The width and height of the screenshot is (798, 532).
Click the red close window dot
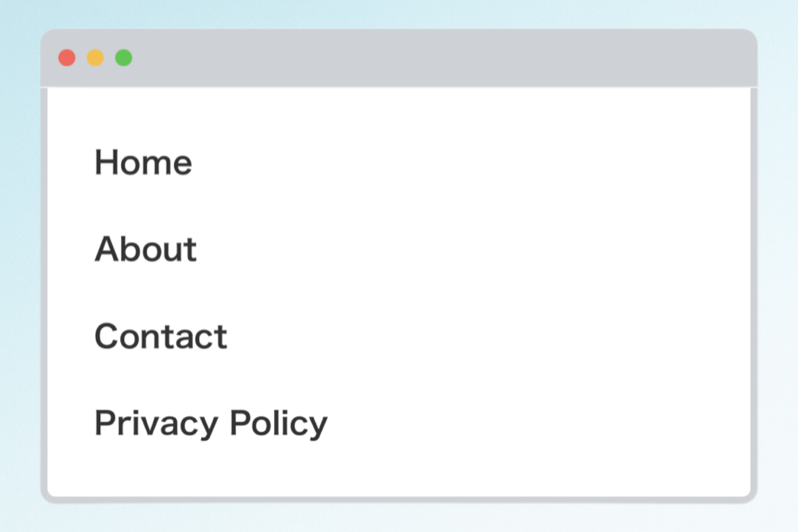pos(67,58)
